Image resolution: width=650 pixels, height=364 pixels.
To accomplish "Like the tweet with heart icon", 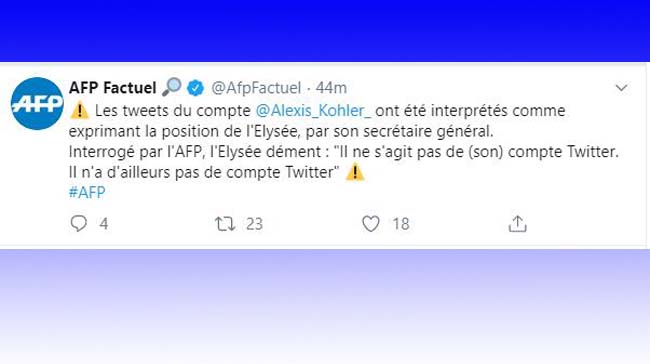I will coord(371,224).
